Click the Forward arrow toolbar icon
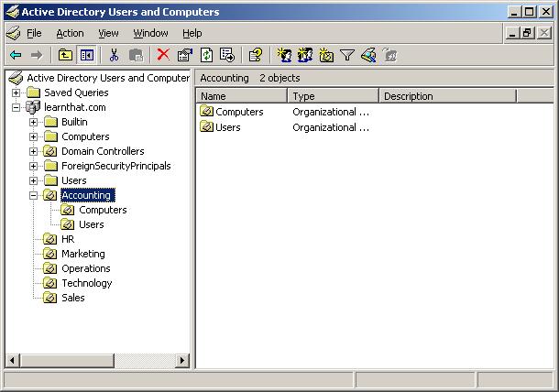 37,55
